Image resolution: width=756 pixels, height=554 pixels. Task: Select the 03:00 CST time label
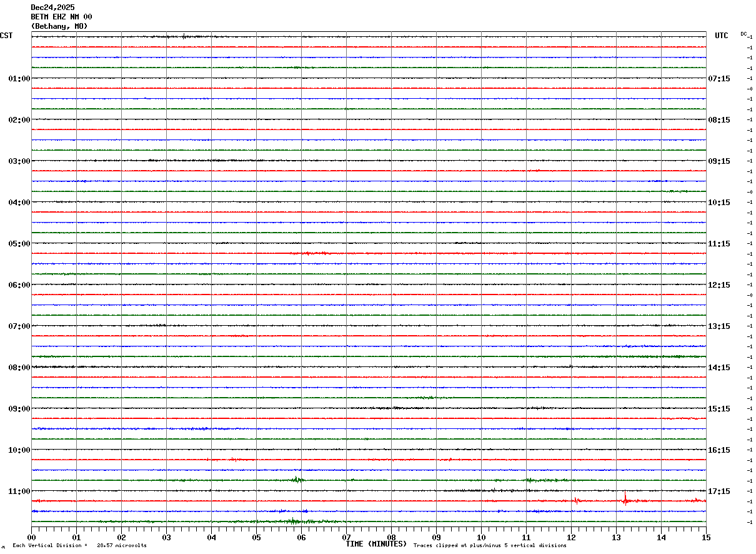coord(19,161)
